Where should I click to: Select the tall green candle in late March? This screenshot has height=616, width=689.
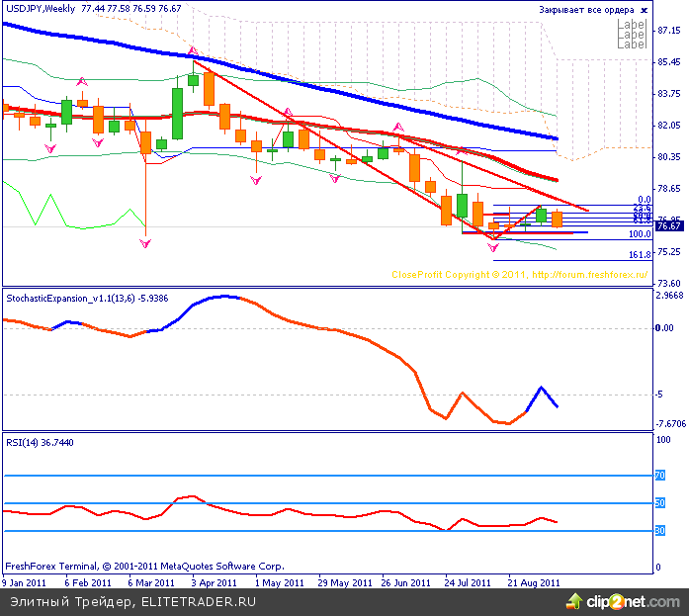tap(178, 114)
